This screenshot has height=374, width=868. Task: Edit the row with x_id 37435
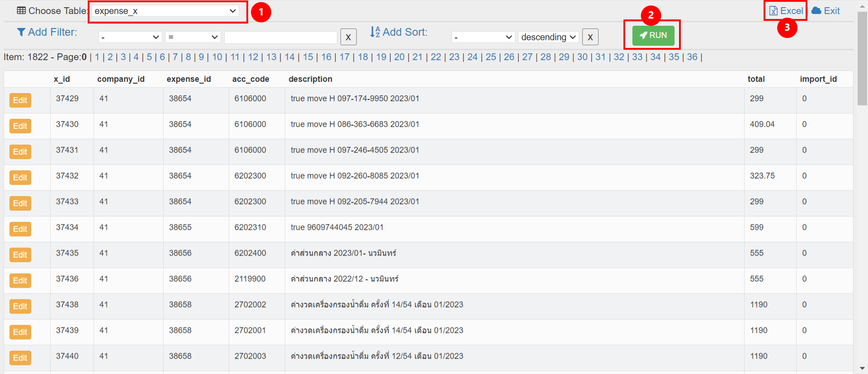pyautogui.click(x=20, y=255)
